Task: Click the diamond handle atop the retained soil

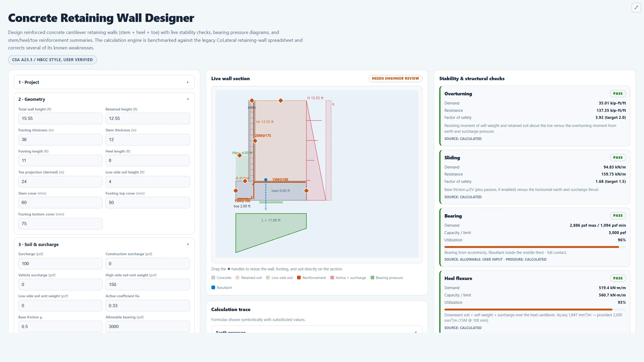Action: [281, 101]
